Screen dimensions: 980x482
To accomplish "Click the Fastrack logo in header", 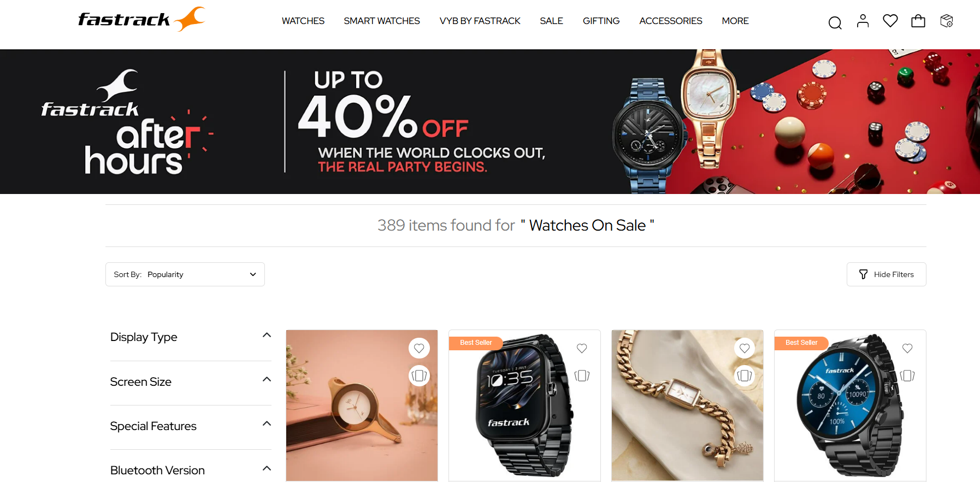I will coord(142,19).
